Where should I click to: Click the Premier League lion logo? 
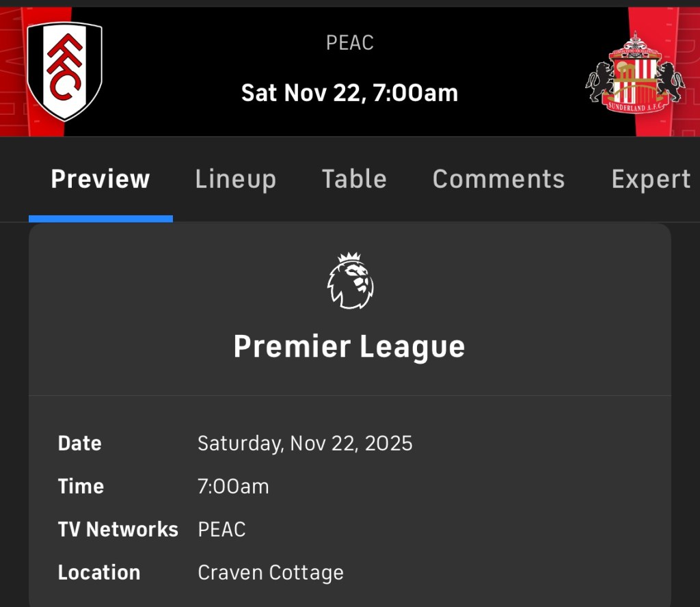click(x=350, y=281)
